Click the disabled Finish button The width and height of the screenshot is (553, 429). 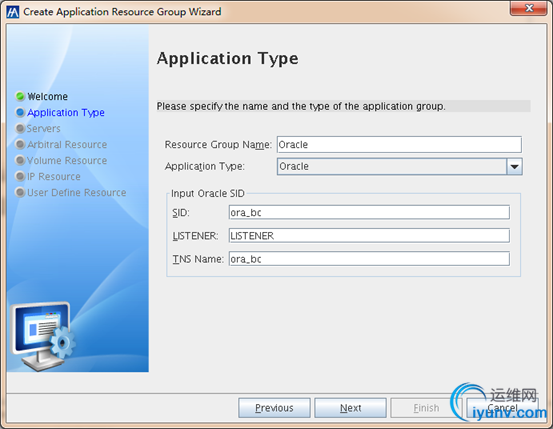pos(426,408)
